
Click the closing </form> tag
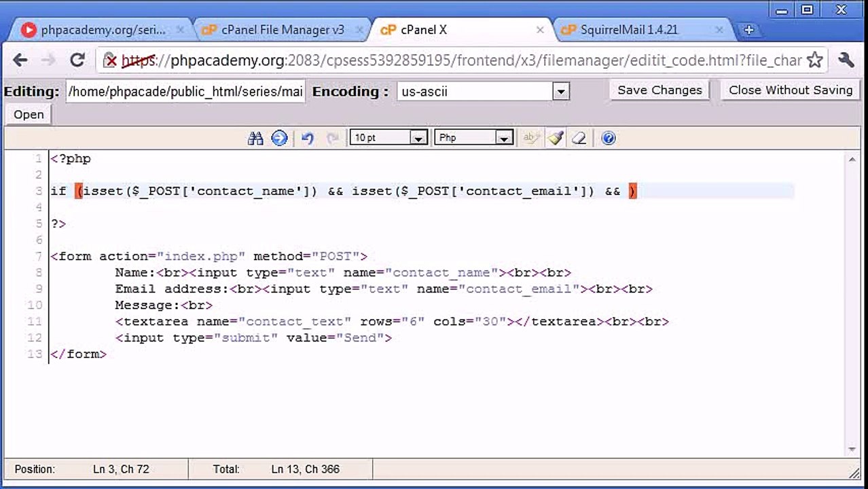pos(78,354)
